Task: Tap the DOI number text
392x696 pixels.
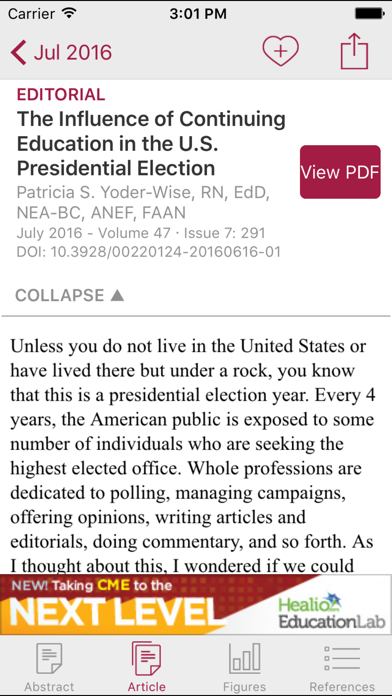Action: tap(149, 252)
